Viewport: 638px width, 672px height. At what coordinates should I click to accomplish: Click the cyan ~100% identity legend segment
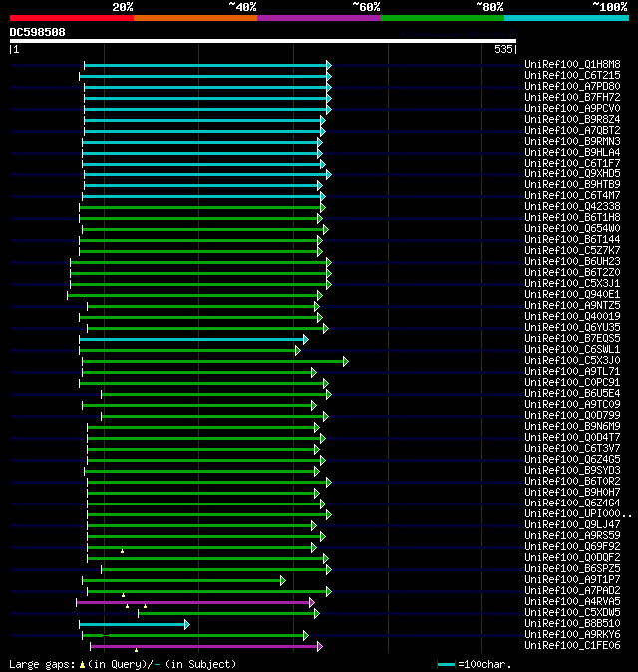tap(567, 18)
